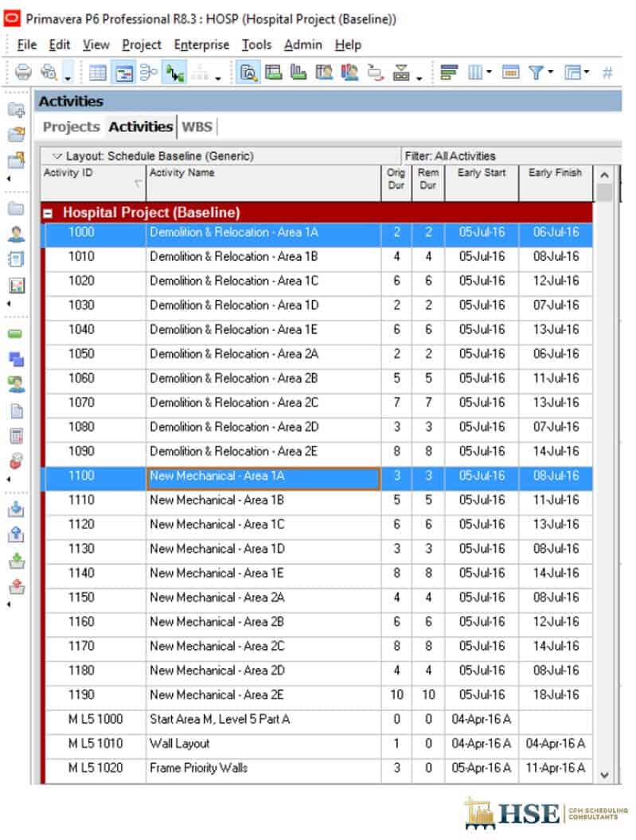This screenshot has width=636, height=840.
Task: Click the green Activities bar sidebar icon
Action: [x=16, y=334]
